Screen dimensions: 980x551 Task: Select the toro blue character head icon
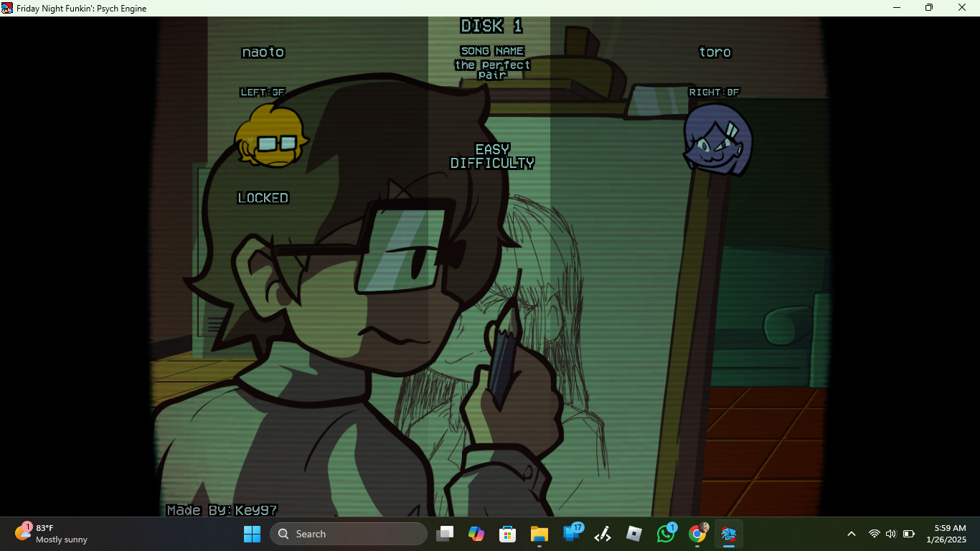coord(718,138)
